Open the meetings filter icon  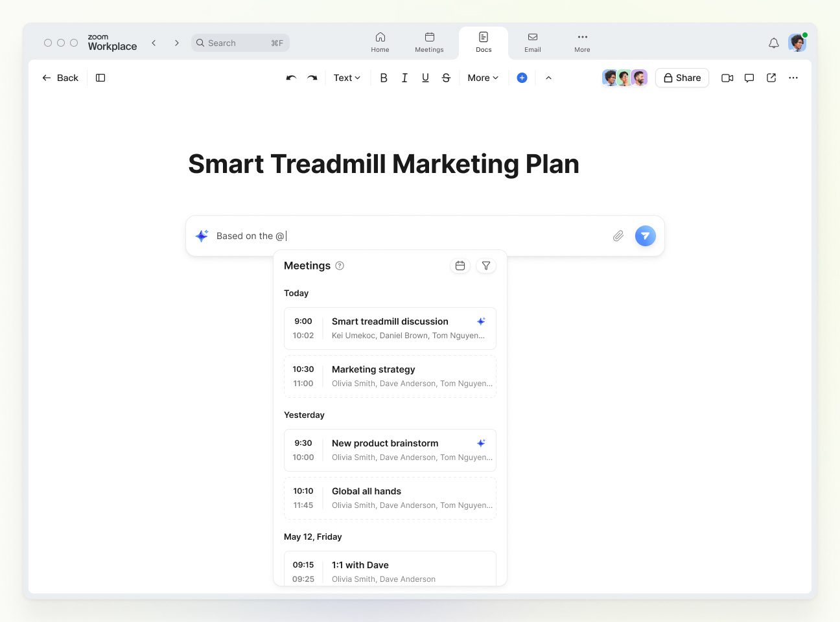(x=486, y=266)
